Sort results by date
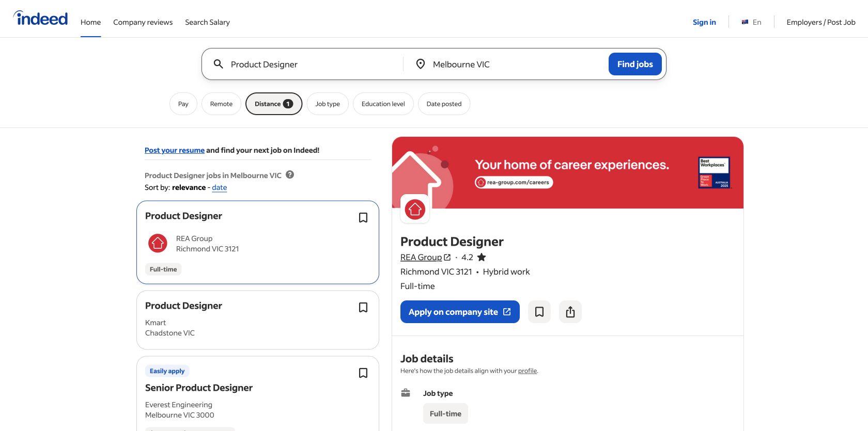 pyautogui.click(x=220, y=187)
